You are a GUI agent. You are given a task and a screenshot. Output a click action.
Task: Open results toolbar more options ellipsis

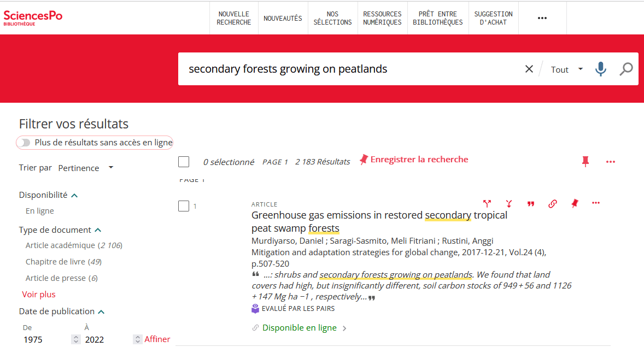[611, 162]
